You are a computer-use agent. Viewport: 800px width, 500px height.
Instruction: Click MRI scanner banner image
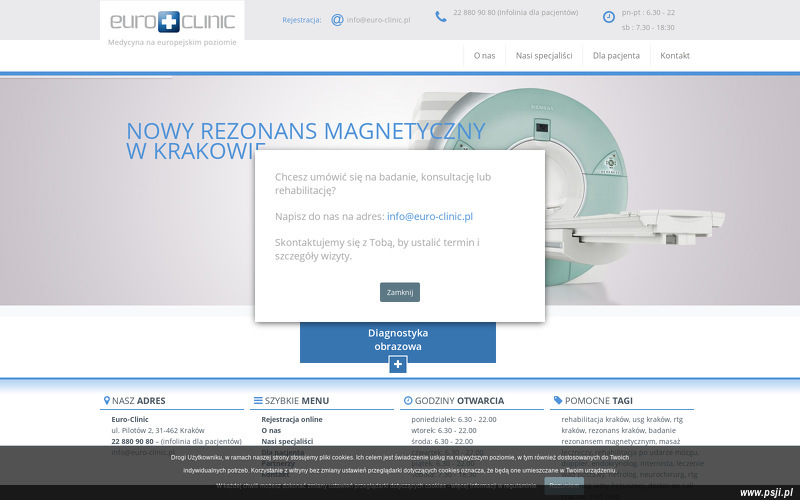click(x=571, y=189)
